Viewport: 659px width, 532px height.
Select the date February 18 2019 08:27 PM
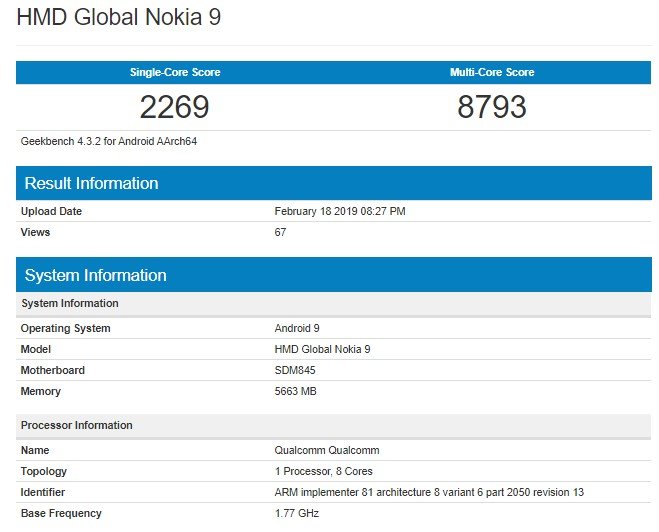pyautogui.click(x=340, y=211)
